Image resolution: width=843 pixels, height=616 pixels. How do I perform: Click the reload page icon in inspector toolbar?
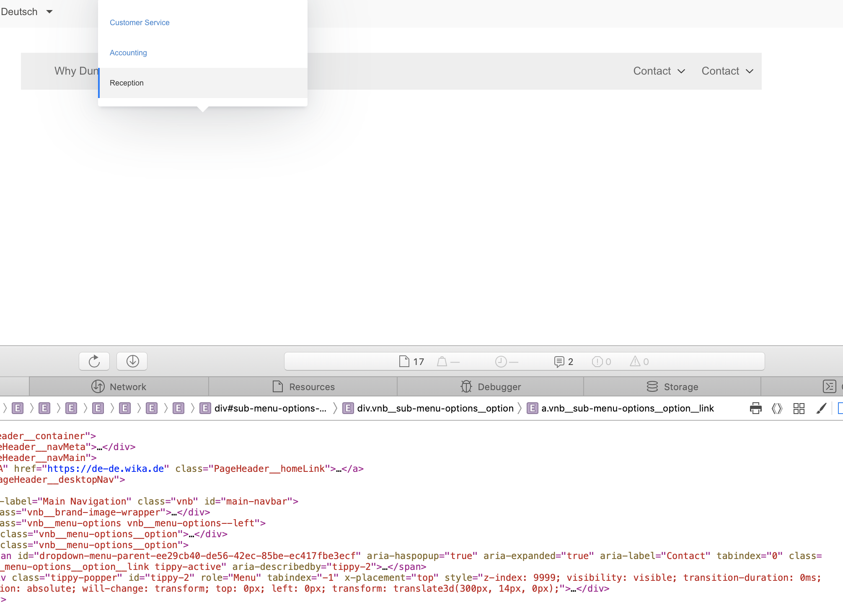tap(94, 361)
